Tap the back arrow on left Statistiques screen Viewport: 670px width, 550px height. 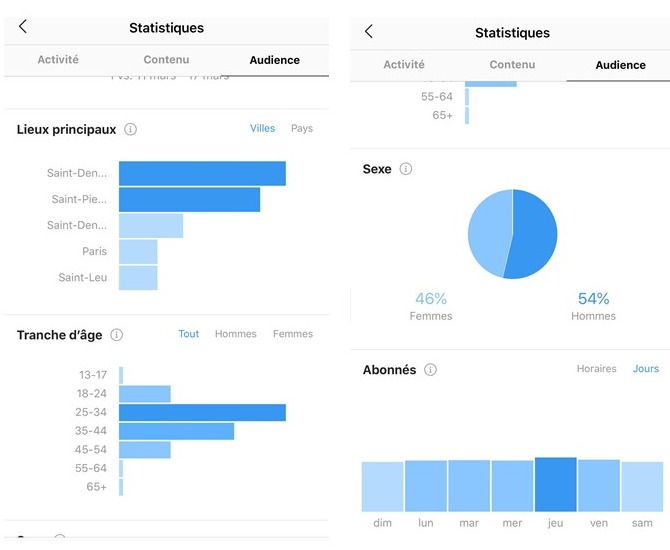[x=23, y=26]
